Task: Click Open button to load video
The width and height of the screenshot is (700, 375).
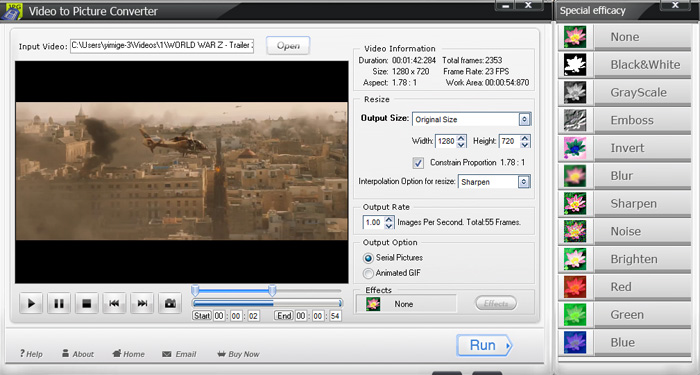Action: [x=288, y=46]
